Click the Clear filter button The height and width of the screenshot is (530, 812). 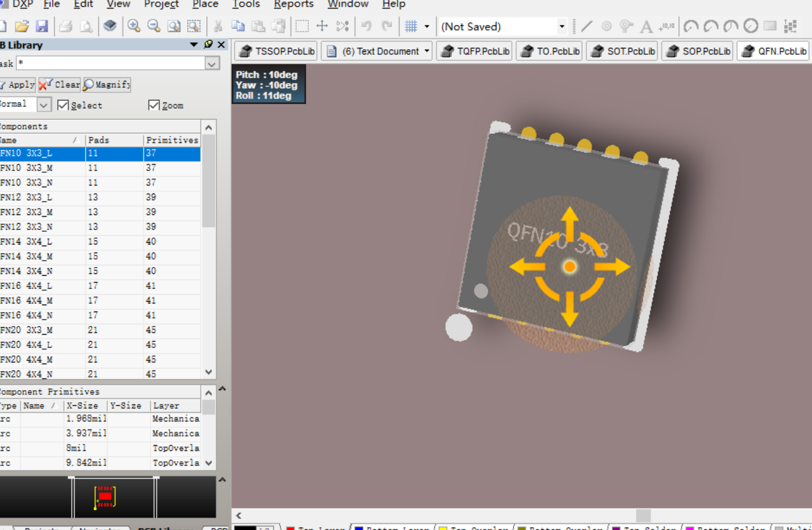59,84
